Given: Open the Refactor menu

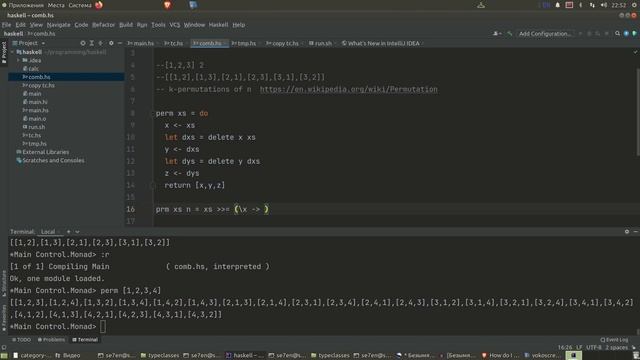Looking at the screenshot, I should coord(103,24).
